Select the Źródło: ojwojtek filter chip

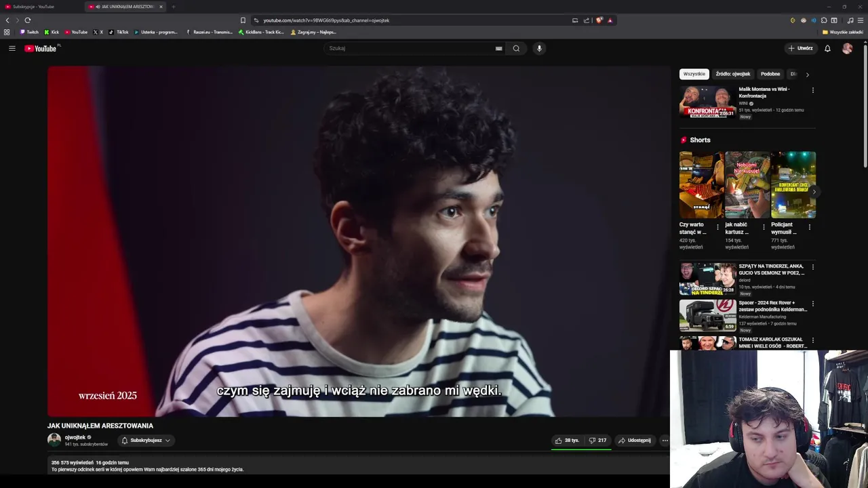point(733,74)
